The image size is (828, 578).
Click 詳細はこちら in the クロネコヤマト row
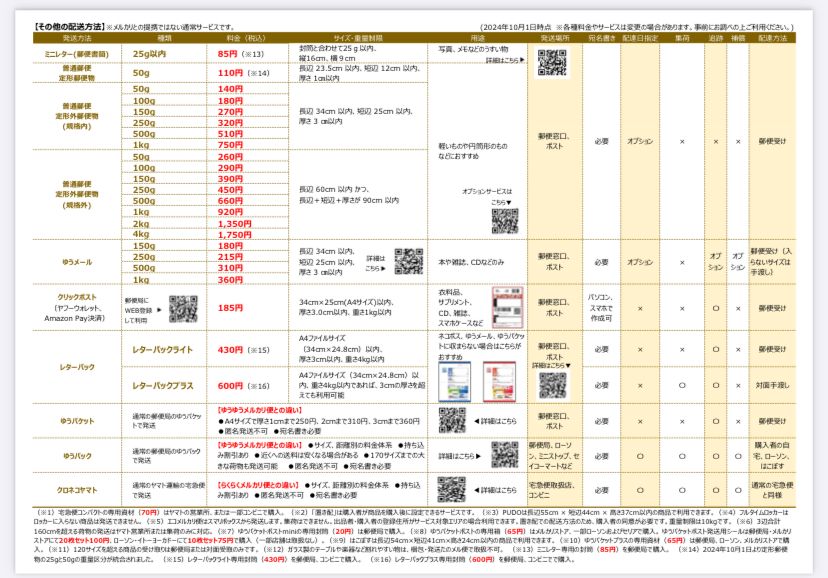(497, 489)
